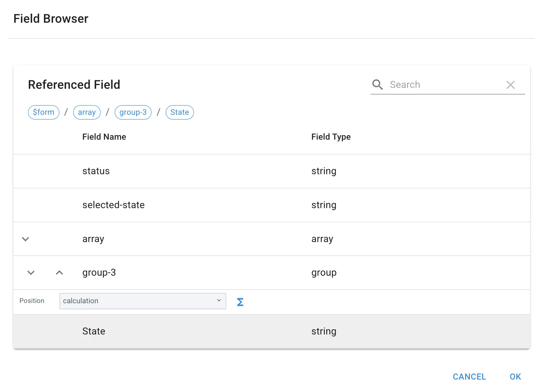Select the array field name
Viewport: 544px width, 392px height.
pyautogui.click(x=93, y=239)
